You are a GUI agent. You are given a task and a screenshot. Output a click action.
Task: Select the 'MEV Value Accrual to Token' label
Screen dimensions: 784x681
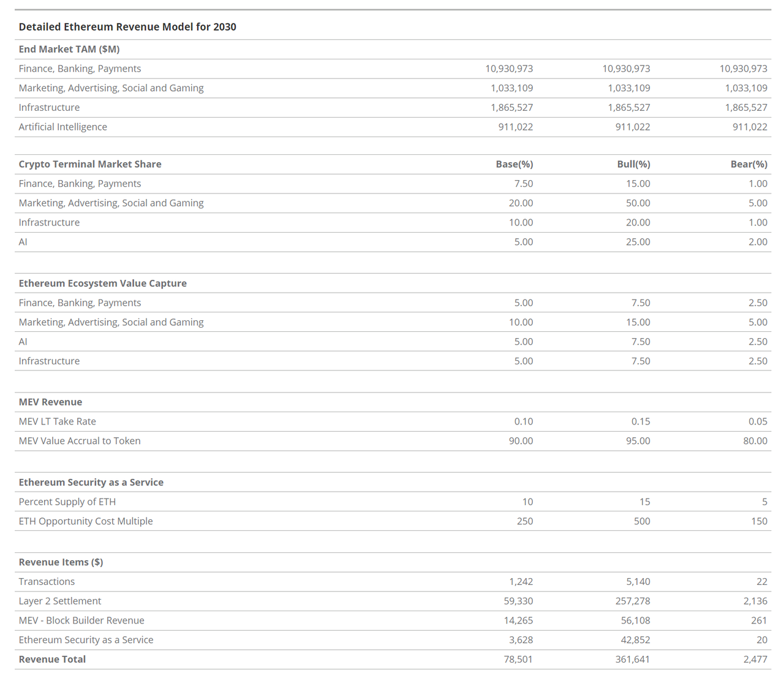(x=80, y=441)
